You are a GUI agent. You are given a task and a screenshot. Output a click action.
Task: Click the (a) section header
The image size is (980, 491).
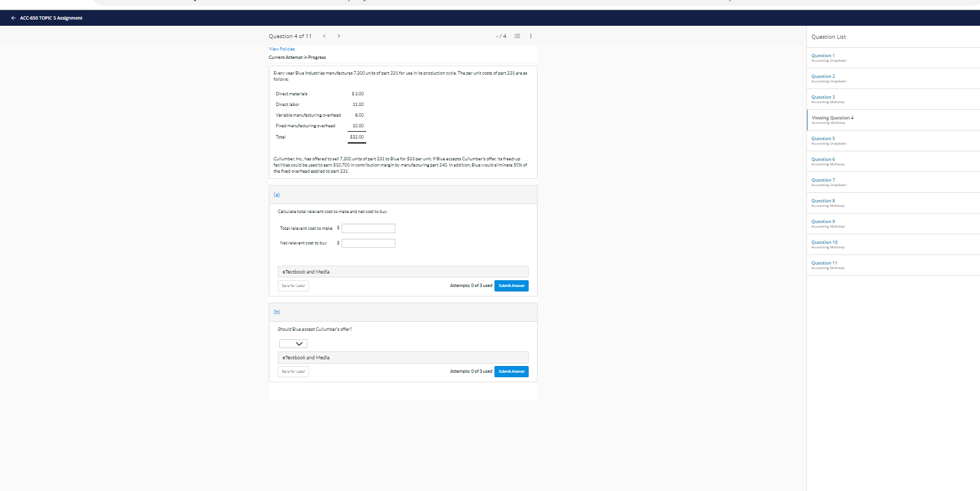(403, 194)
